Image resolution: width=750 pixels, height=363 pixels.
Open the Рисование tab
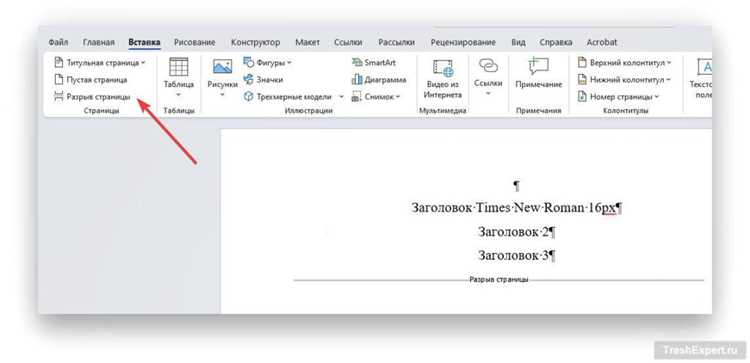pos(195,42)
